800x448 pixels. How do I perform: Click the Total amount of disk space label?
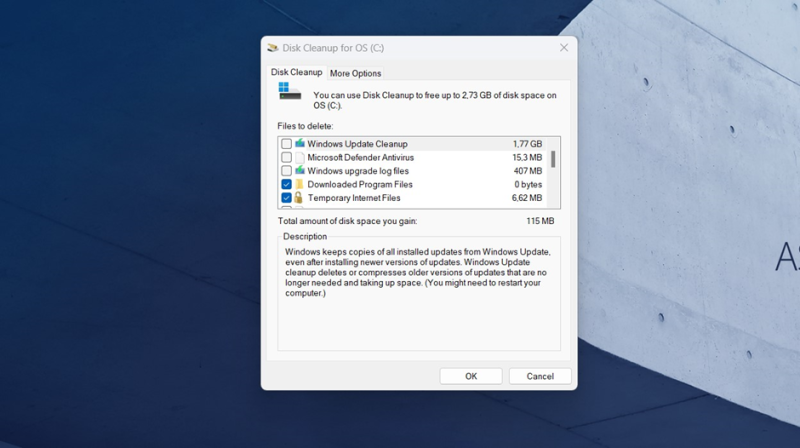[347, 221]
